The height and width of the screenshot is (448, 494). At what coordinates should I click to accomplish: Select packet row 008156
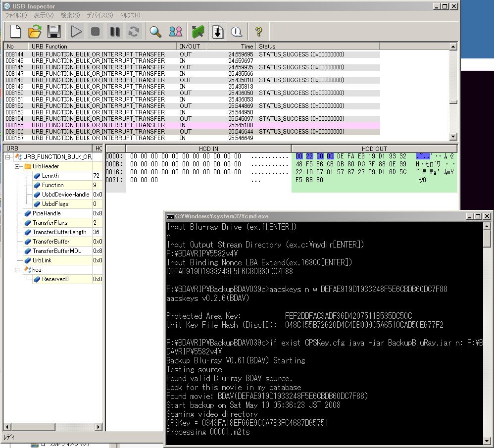pos(192,132)
